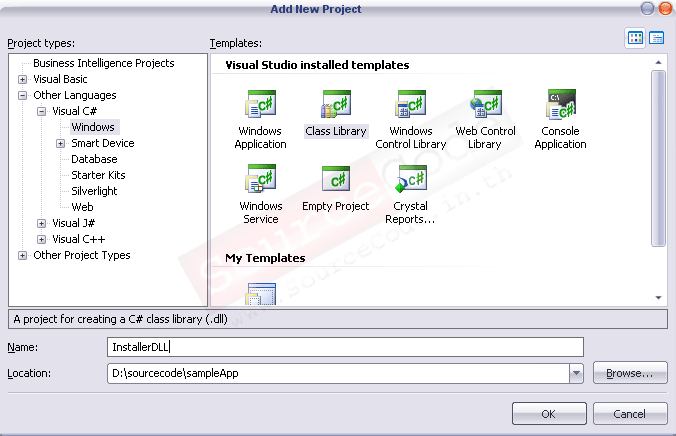The image size is (676, 436).
Task: Close the Add New Project dialog
Action: (665, 8)
